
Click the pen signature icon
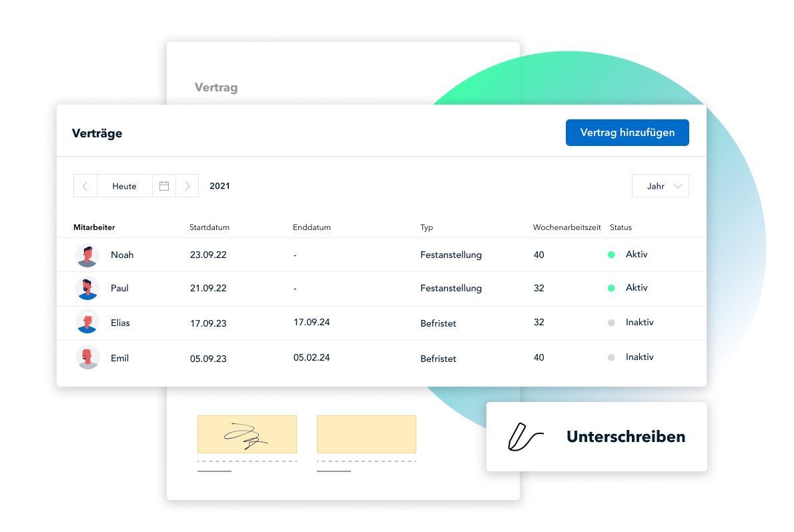click(x=525, y=437)
